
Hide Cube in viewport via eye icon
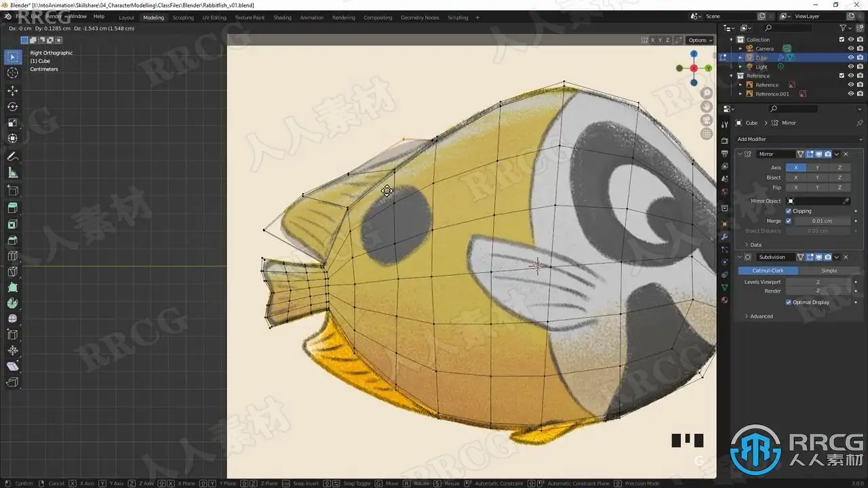pyautogui.click(x=851, y=58)
